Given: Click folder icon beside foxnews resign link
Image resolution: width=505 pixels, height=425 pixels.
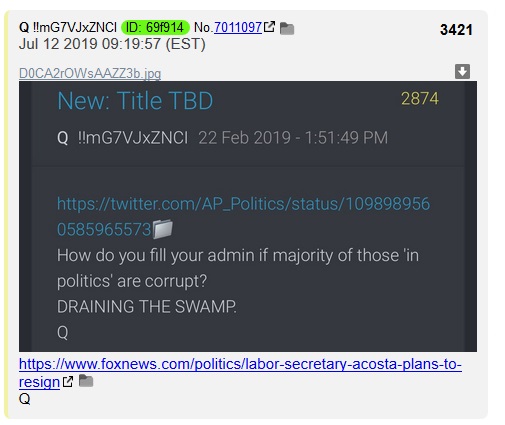Looking at the screenshot, I should tap(86, 381).
